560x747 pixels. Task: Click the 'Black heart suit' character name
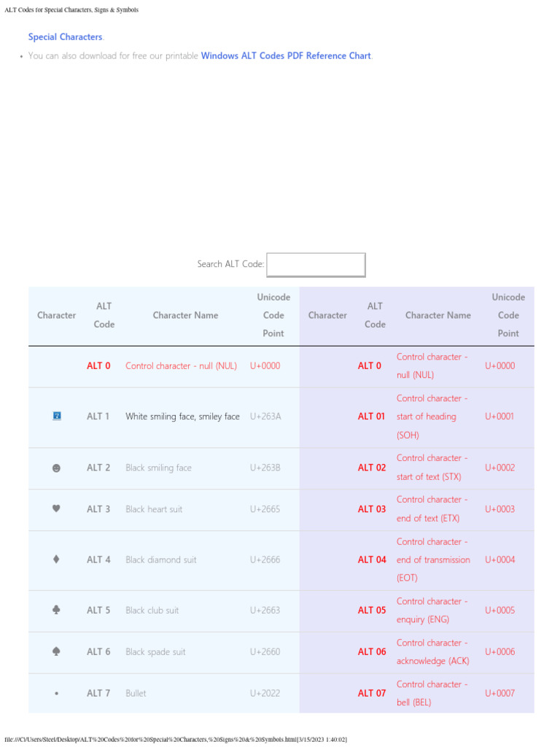tap(154, 509)
